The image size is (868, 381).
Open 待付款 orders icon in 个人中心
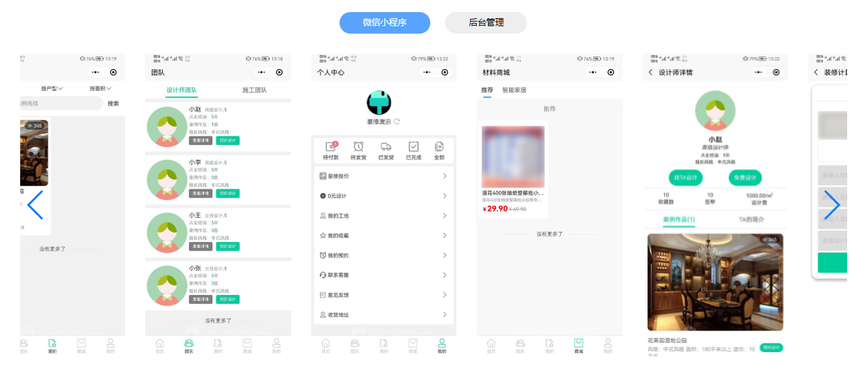tap(331, 146)
